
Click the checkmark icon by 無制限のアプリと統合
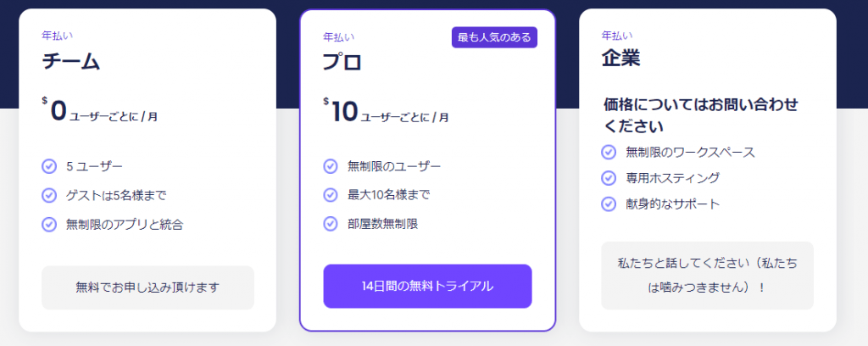coord(49,224)
